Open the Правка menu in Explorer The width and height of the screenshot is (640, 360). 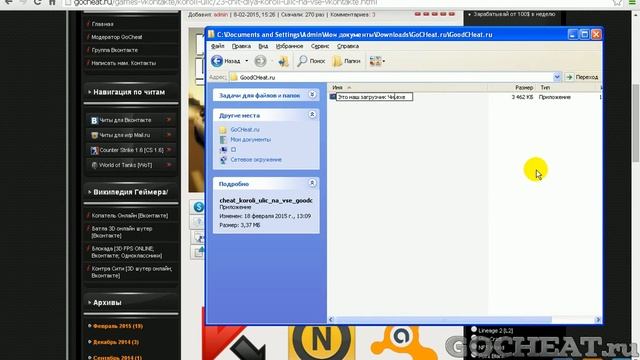(x=241, y=46)
